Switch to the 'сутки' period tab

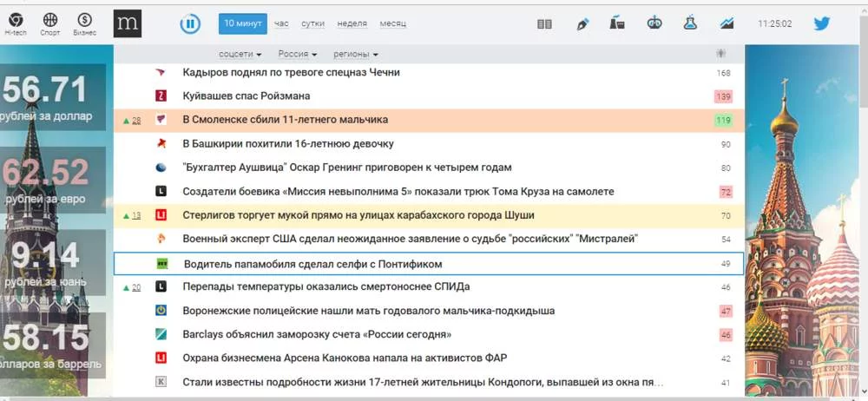(312, 23)
